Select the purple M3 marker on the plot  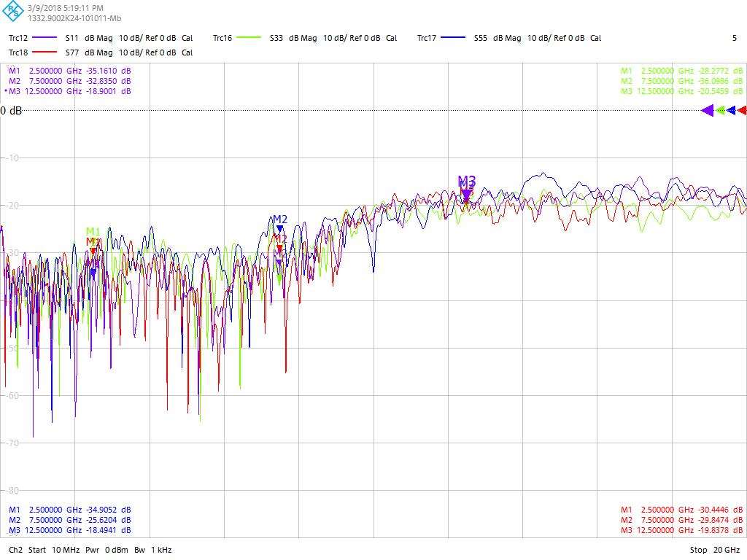point(466,194)
